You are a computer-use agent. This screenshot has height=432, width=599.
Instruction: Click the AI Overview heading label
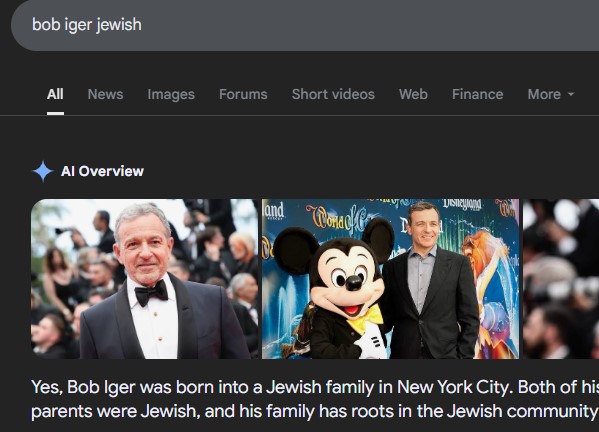[x=102, y=171]
